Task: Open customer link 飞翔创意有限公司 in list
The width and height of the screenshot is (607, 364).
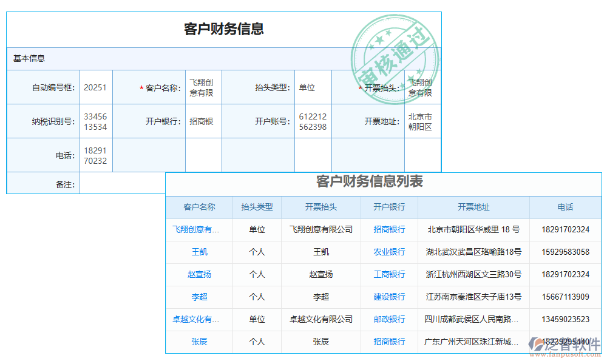Action: tap(200, 231)
